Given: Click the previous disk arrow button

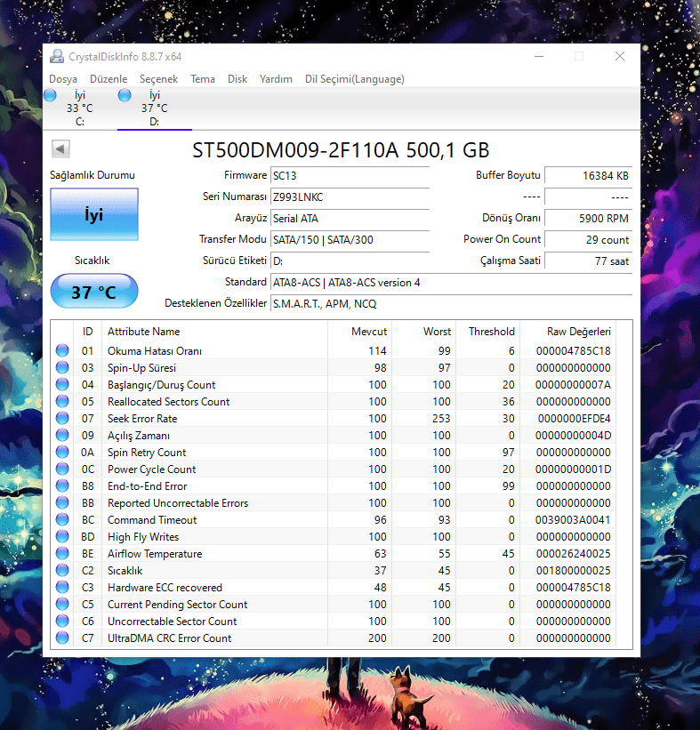Looking at the screenshot, I should tap(60, 149).
